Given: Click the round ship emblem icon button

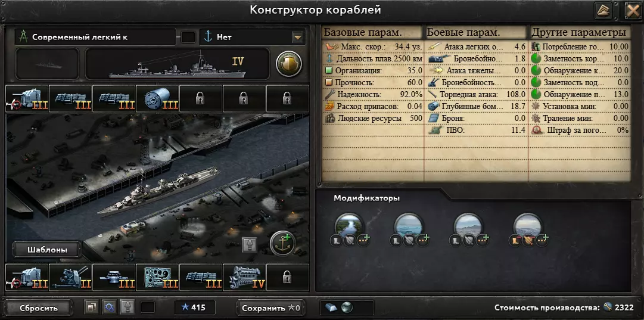Looking at the screenshot, I should coord(289,64).
